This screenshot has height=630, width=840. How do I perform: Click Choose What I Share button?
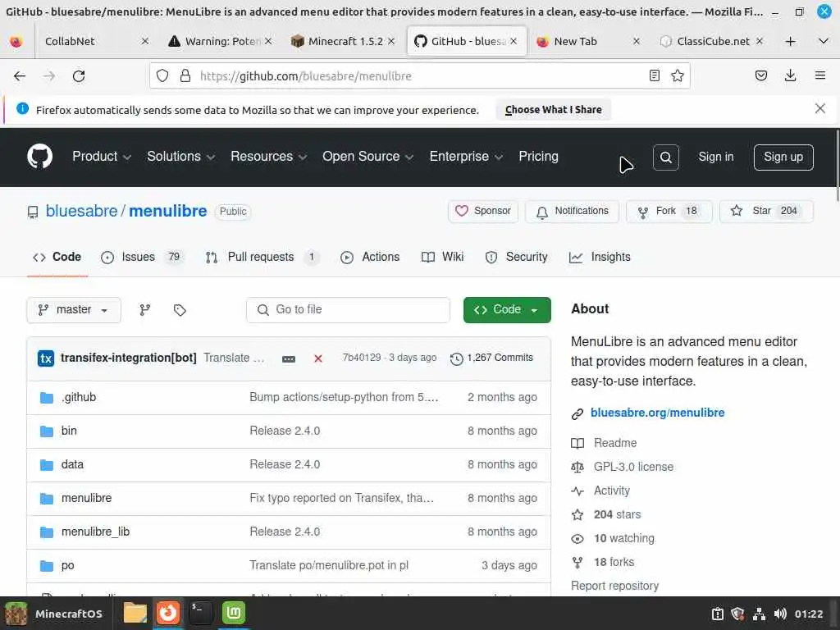click(554, 110)
